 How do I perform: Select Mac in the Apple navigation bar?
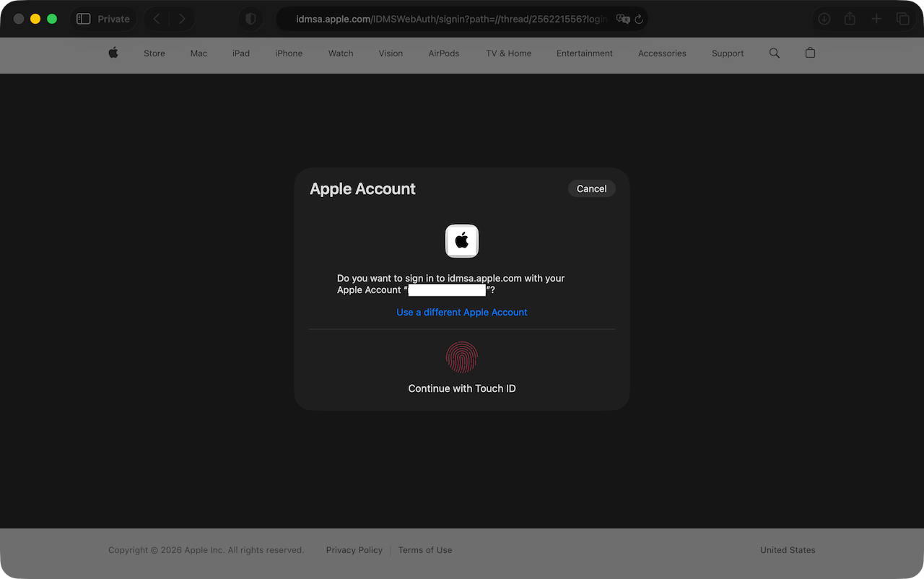coord(199,53)
